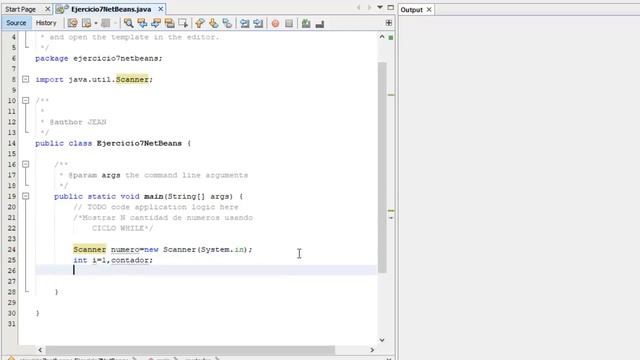Click the 'numero' variable on line 24
This screenshot has width=640, height=360.
(125, 249)
